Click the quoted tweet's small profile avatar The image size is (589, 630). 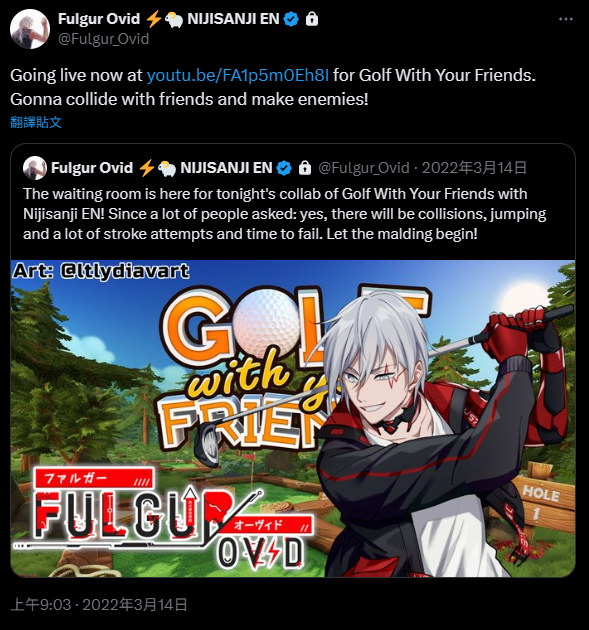[x=35, y=168]
